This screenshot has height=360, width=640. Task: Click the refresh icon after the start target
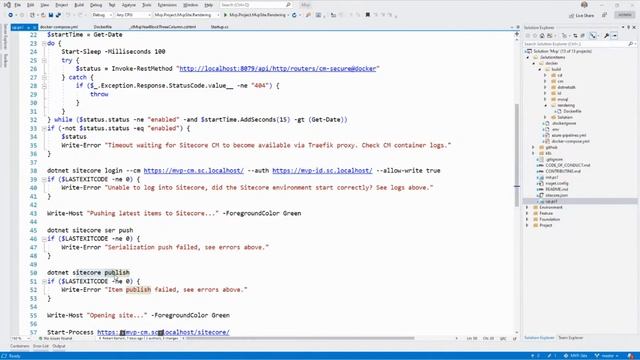294,15
